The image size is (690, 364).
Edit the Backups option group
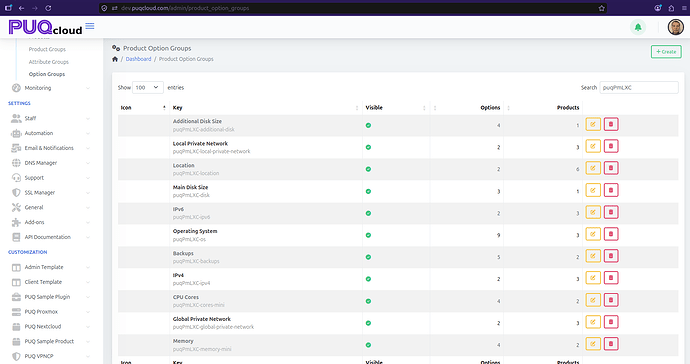pos(593,256)
